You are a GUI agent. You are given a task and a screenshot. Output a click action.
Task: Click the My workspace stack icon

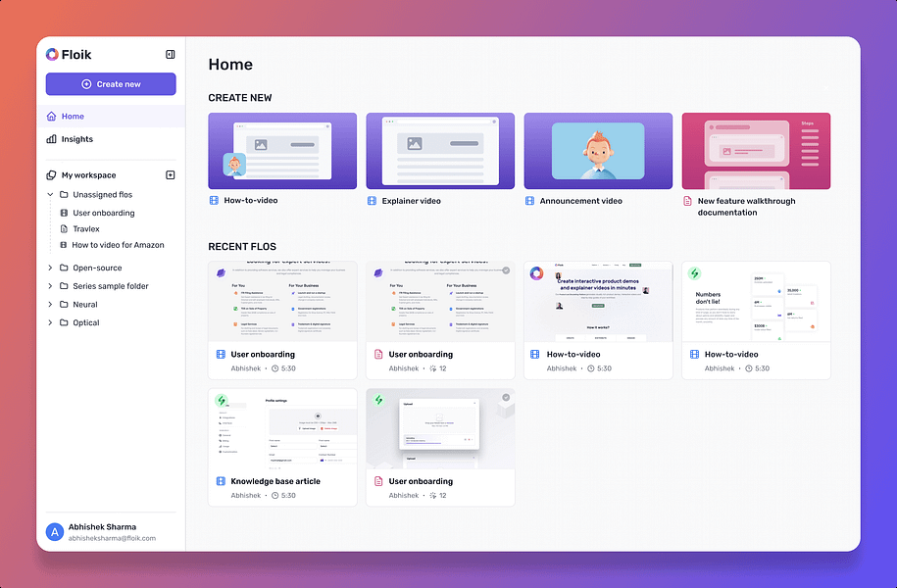coord(52,175)
